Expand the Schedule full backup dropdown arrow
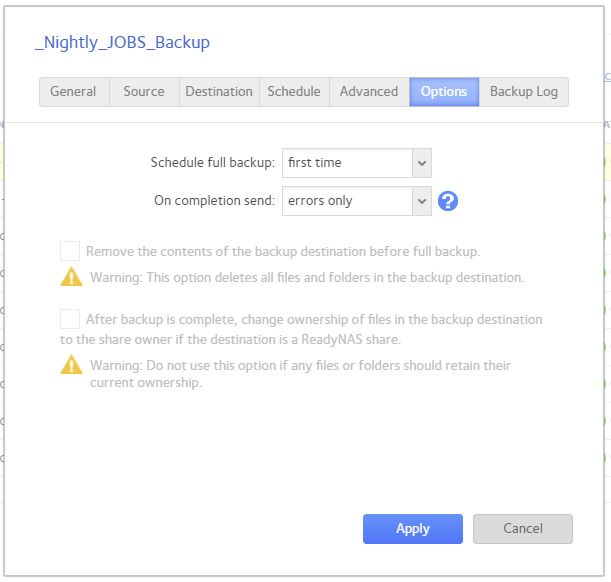This screenshot has width=611, height=582. tap(422, 163)
